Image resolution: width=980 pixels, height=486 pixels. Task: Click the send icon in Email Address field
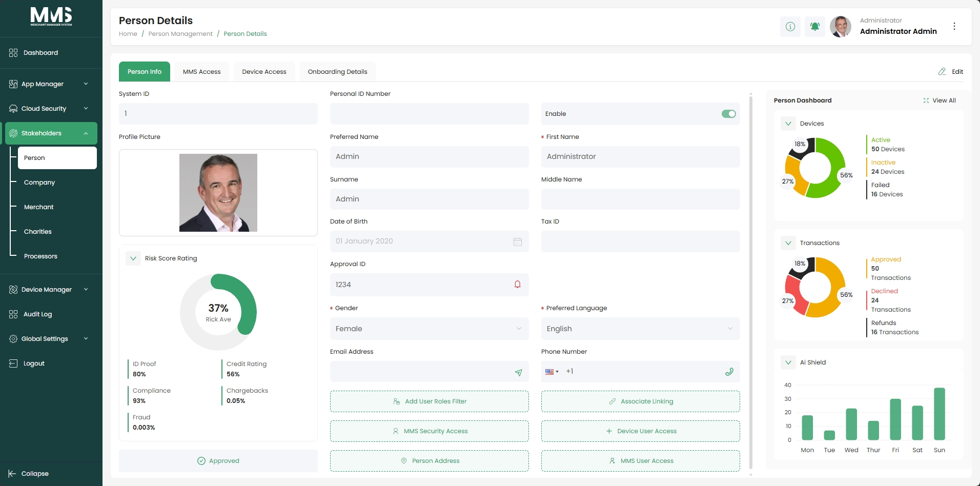[518, 372]
